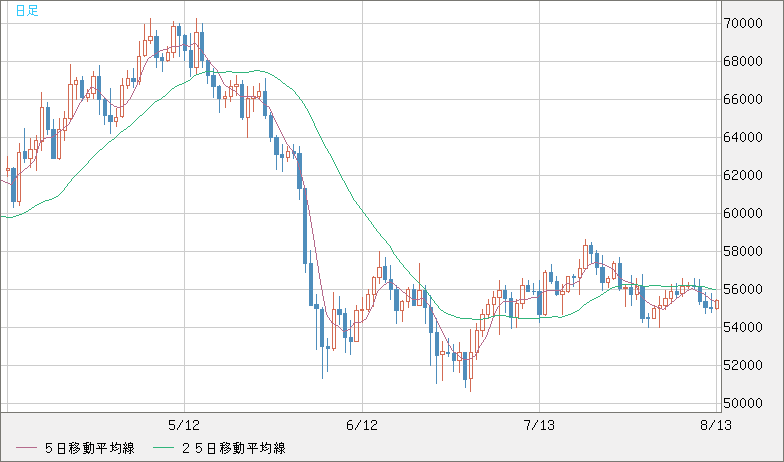Click the 5/12 date label

coord(184,426)
